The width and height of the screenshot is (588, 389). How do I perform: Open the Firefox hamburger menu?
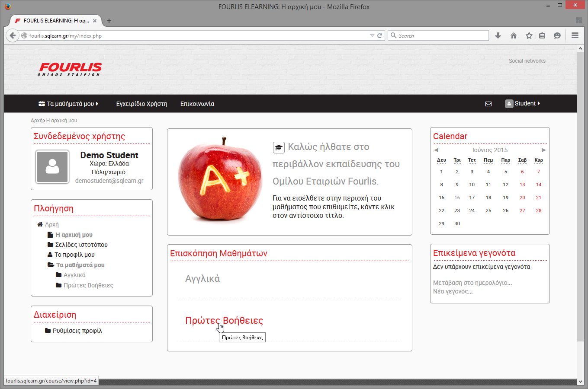pos(575,35)
